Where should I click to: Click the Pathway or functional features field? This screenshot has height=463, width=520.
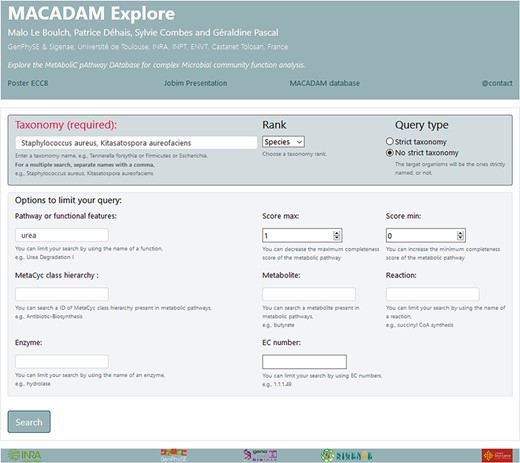(x=62, y=235)
